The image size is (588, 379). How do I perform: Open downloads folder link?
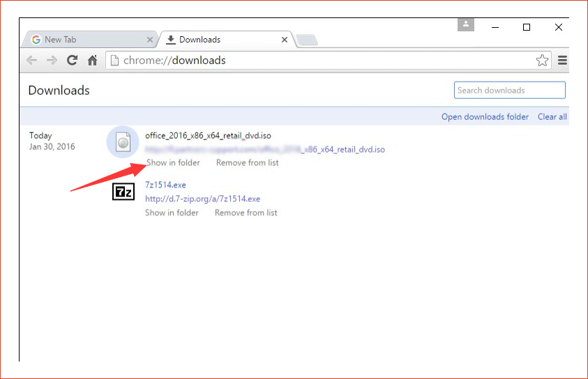(x=485, y=117)
